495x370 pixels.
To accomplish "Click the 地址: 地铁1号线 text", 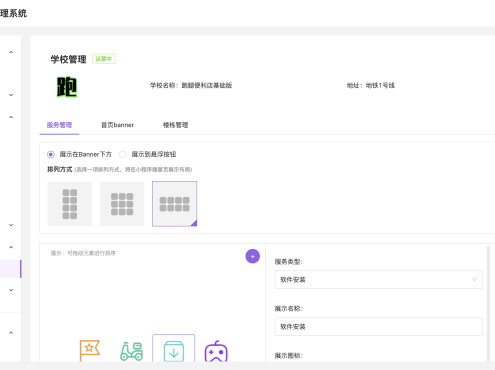I will pyautogui.click(x=371, y=85).
